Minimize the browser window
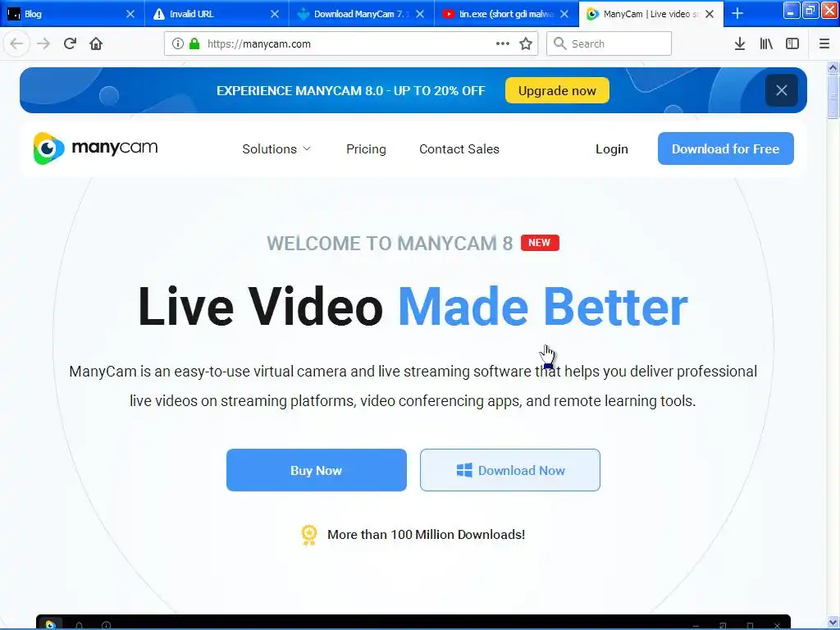This screenshot has width=840, height=630. pos(791,10)
